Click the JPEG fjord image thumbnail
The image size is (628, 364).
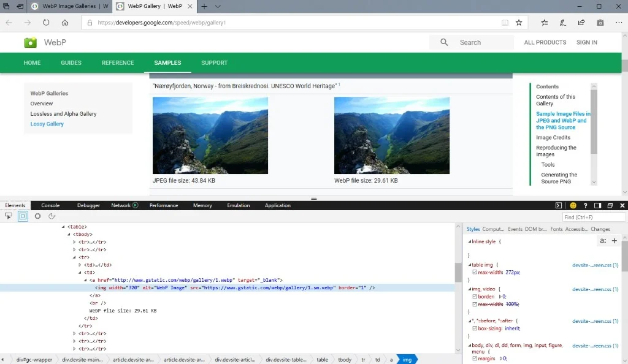(x=210, y=135)
